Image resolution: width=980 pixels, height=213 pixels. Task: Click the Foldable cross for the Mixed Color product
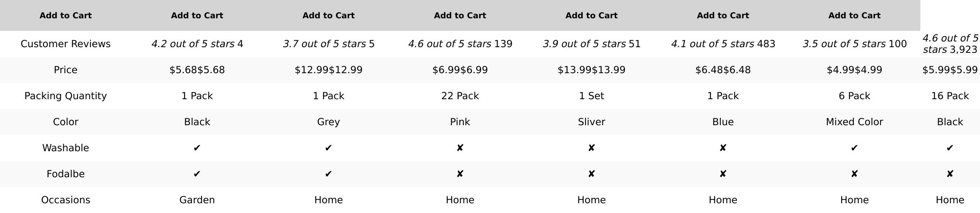pyautogui.click(x=854, y=174)
